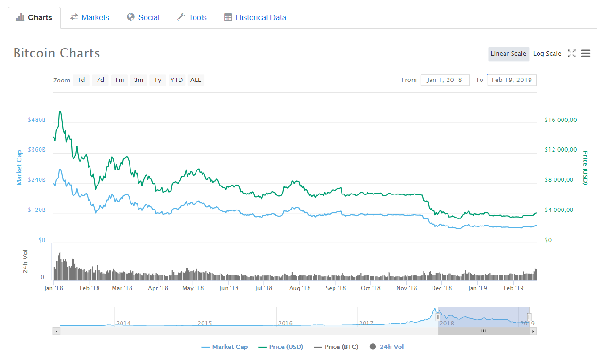Click the $16 000,00 price axis label

pyautogui.click(x=561, y=120)
